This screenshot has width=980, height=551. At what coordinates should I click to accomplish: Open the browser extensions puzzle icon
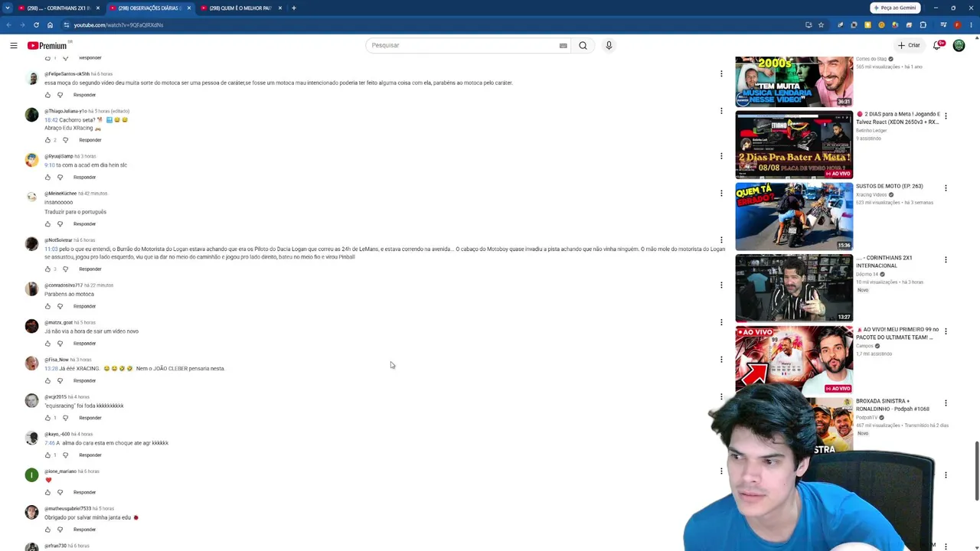pos(923,24)
